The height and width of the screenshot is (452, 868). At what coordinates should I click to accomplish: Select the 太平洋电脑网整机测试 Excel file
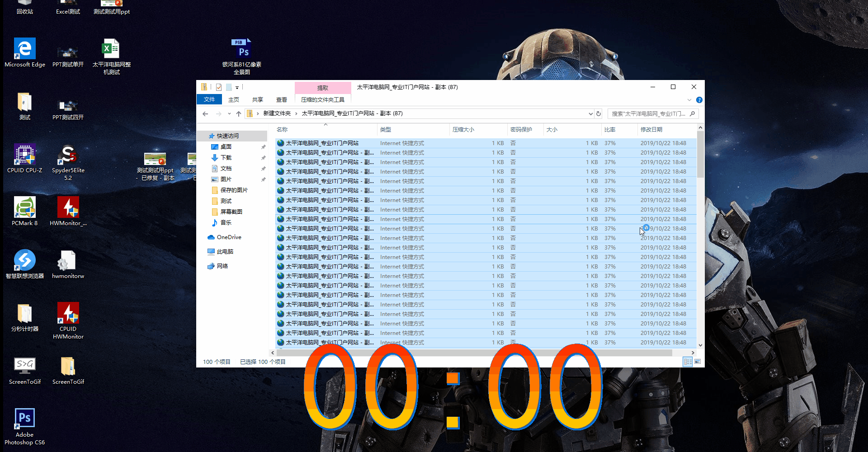112,56
